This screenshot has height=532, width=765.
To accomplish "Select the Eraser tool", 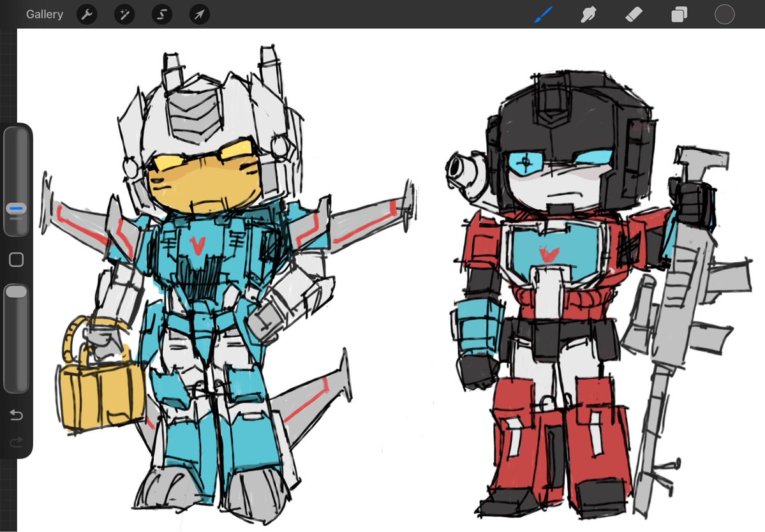I will pyautogui.click(x=634, y=15).
